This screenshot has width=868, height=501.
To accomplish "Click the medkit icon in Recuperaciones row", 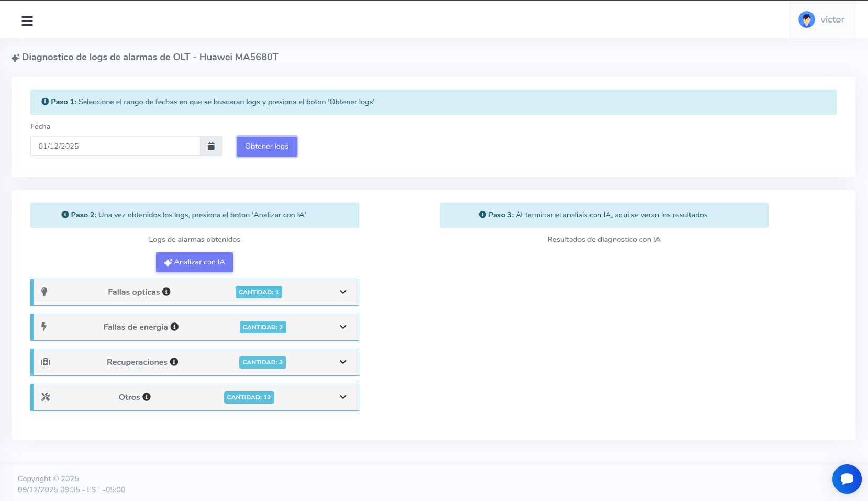I will pos(46,362).
